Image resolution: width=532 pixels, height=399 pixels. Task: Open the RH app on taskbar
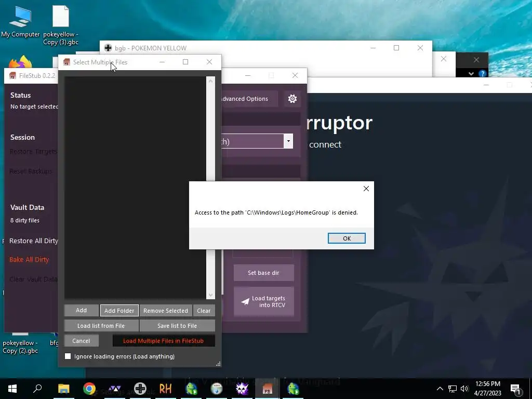pos(166,389)
